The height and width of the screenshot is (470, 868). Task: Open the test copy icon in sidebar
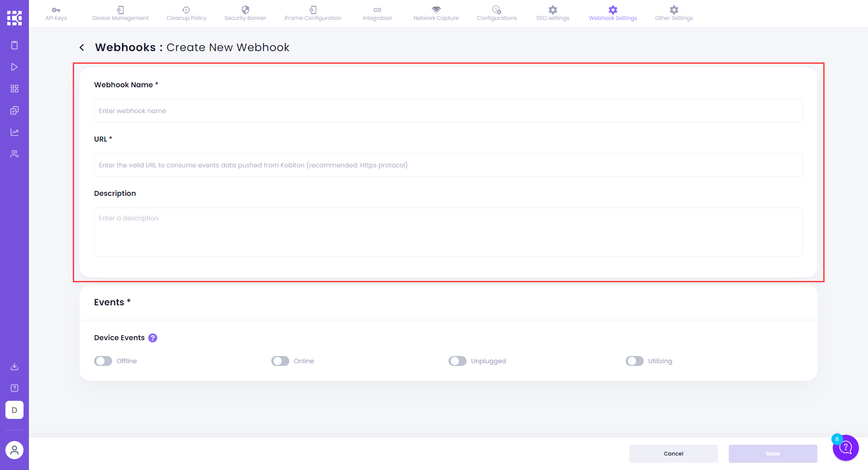click(14, 110)
